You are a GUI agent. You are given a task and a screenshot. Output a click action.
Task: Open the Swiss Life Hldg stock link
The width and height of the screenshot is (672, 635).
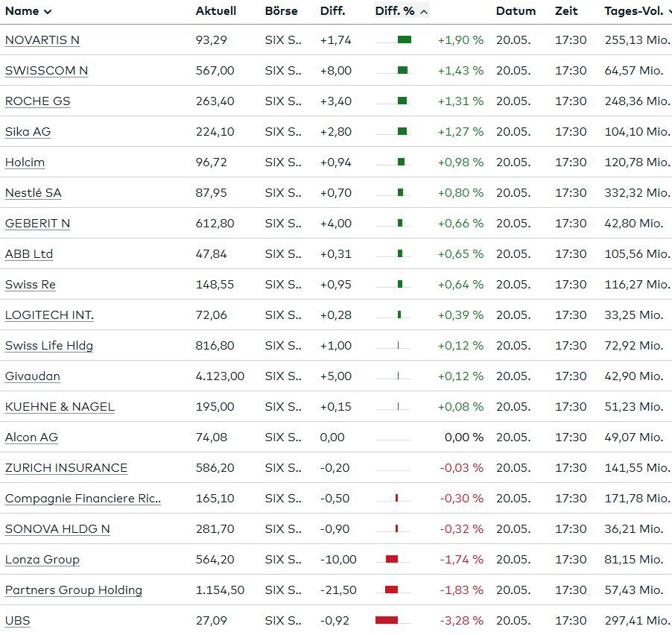pyautogui.click(x=49, y=346)
